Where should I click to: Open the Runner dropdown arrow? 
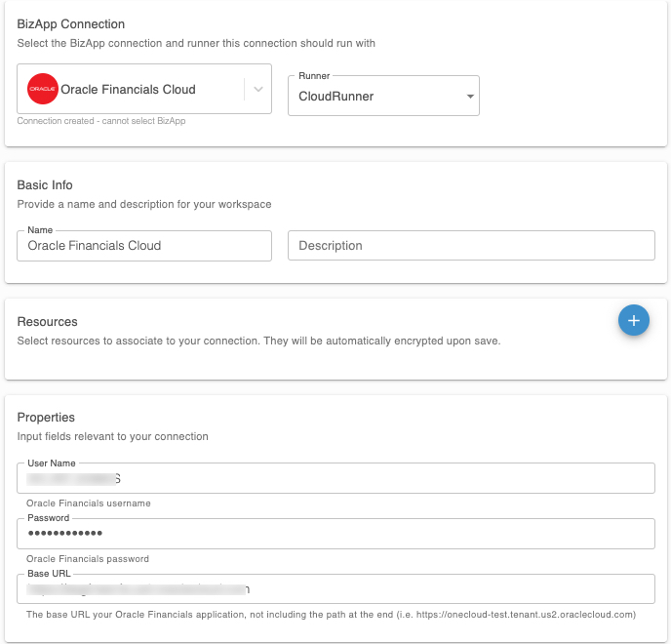(x=470, y=97)
